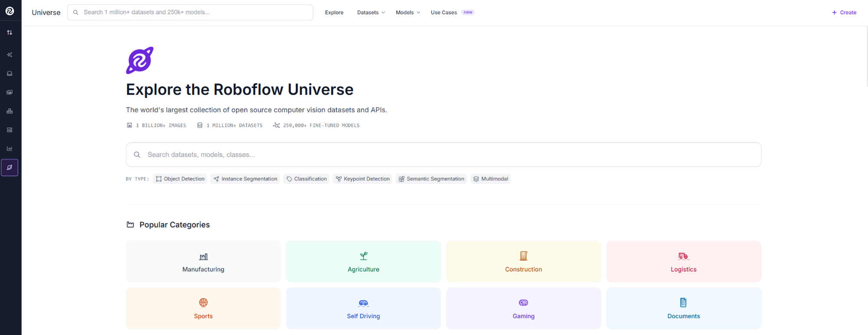Click the Logistics truck icon

click(x=684, y=256)
